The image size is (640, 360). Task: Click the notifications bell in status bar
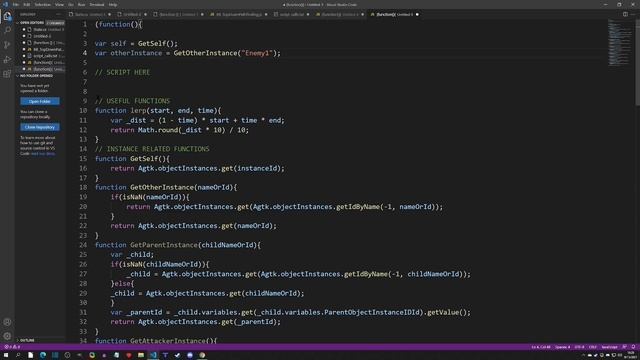(x=633, y=347)
